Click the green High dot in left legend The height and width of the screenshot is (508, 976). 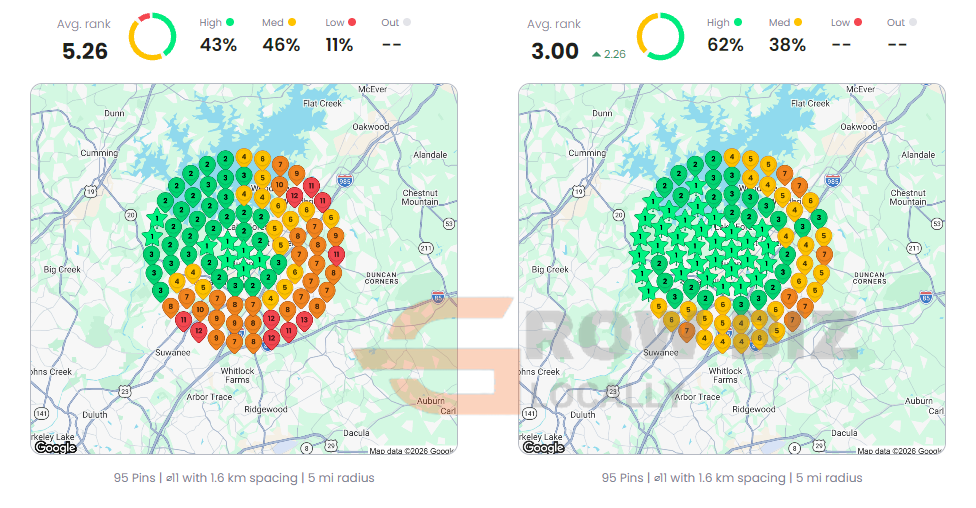click(x=230, y=22)
